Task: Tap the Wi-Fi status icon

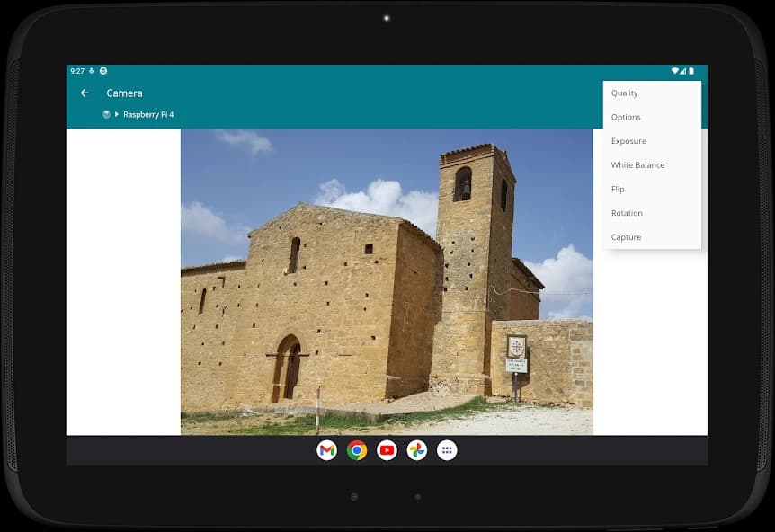Action: tap(674, 71)
